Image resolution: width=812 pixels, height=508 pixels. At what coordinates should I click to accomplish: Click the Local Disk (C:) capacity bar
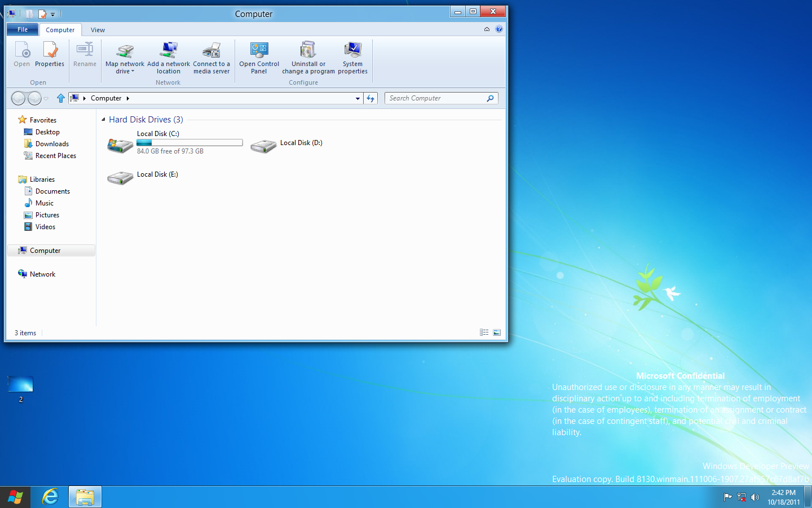pyautogui.click(x=189, y=143)
